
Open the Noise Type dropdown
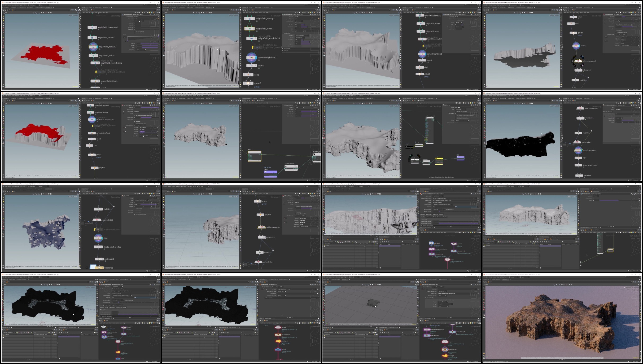pos(302,36)
